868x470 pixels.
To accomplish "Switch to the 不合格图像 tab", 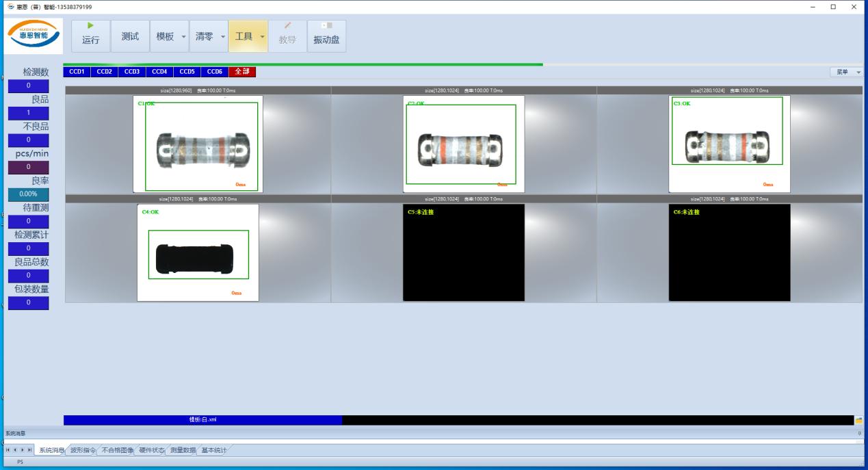I will pos(117,450).
